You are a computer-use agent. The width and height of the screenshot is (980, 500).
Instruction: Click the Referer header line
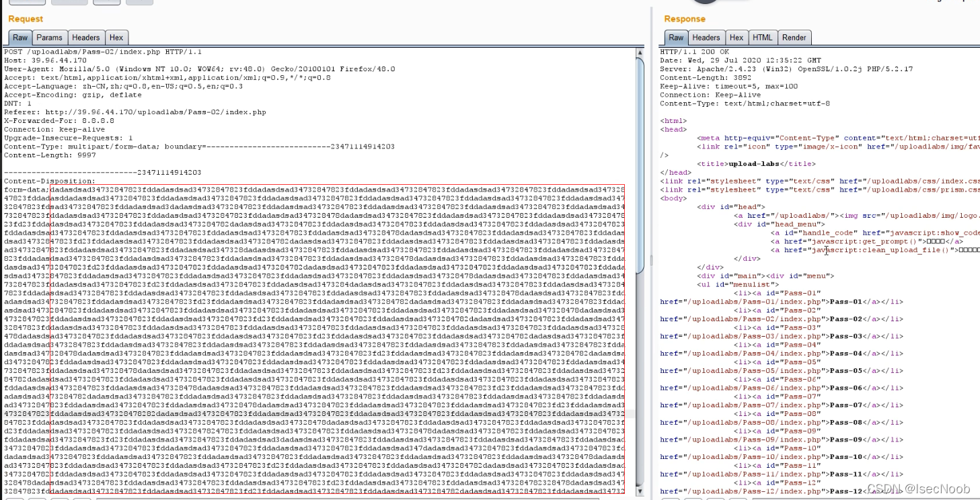pos(135,112)
